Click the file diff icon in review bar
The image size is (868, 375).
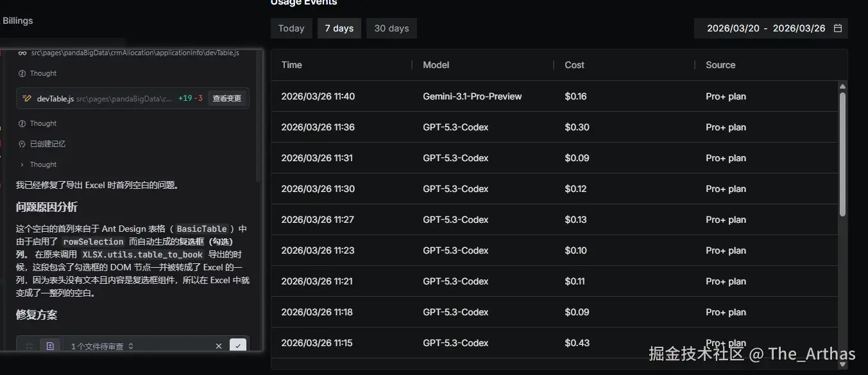[50, 346]
